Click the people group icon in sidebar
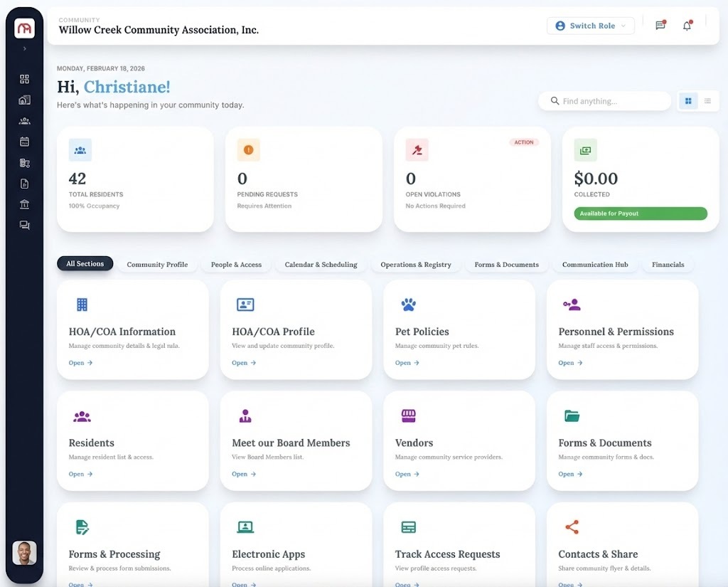Viewport: 728px width, 587px height. (x=25, y=121)
